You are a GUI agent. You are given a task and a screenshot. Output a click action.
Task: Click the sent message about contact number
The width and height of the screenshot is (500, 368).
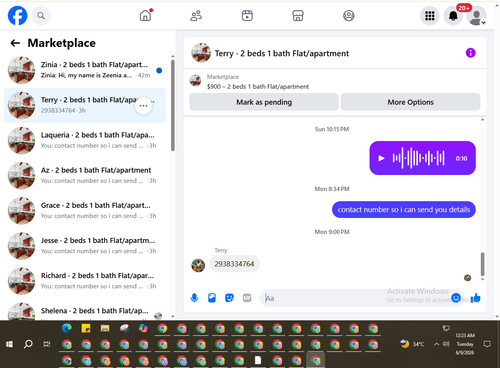[x=404, y=210]
